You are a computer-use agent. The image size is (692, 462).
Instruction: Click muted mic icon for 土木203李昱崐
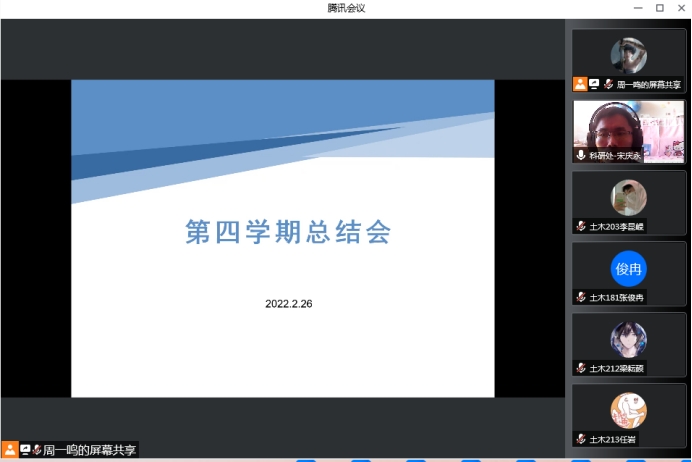coord(580,227)
